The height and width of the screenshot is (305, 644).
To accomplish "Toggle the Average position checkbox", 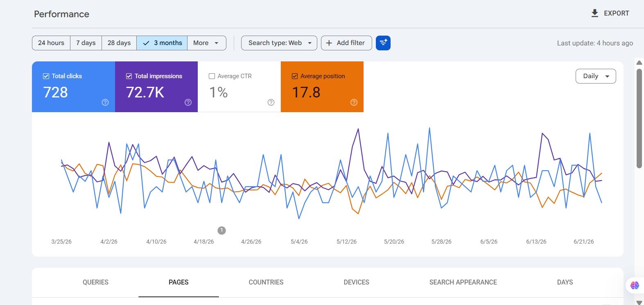I will click(x=295, y=76).
